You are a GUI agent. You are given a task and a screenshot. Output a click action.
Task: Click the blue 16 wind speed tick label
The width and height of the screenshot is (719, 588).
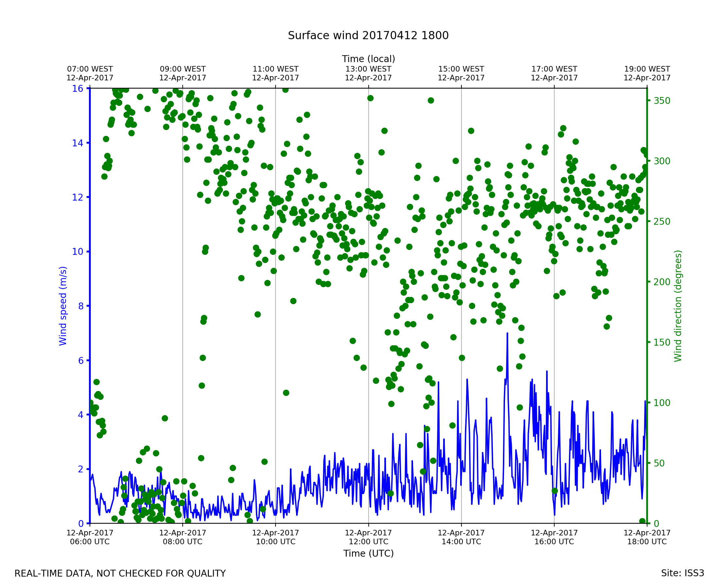(77, 89)
